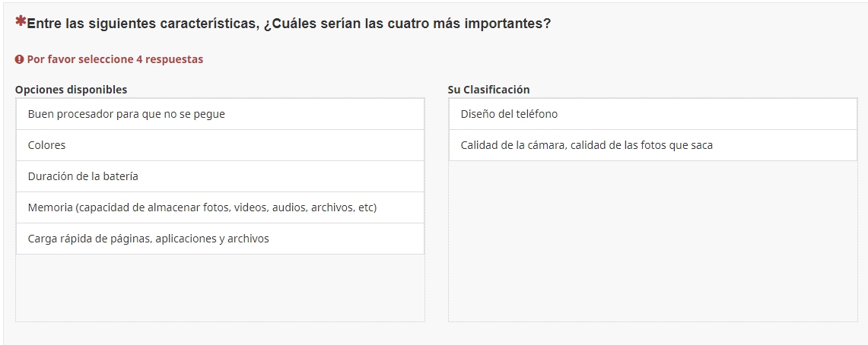Click the 'etc)' end of Memoria option

[x=367, y=207]
